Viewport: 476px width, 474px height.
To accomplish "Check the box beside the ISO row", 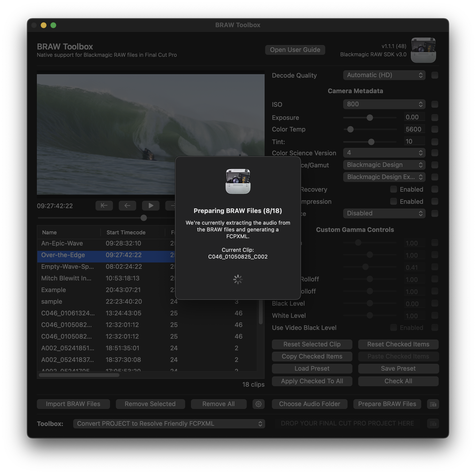I will pyautogui.click(x=435, y=104).
